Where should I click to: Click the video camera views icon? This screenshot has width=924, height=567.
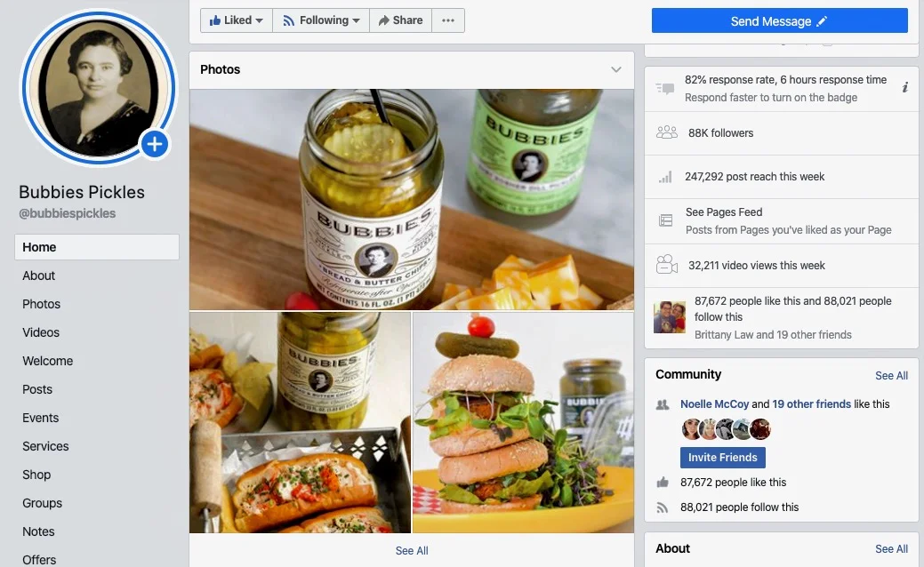666,265
